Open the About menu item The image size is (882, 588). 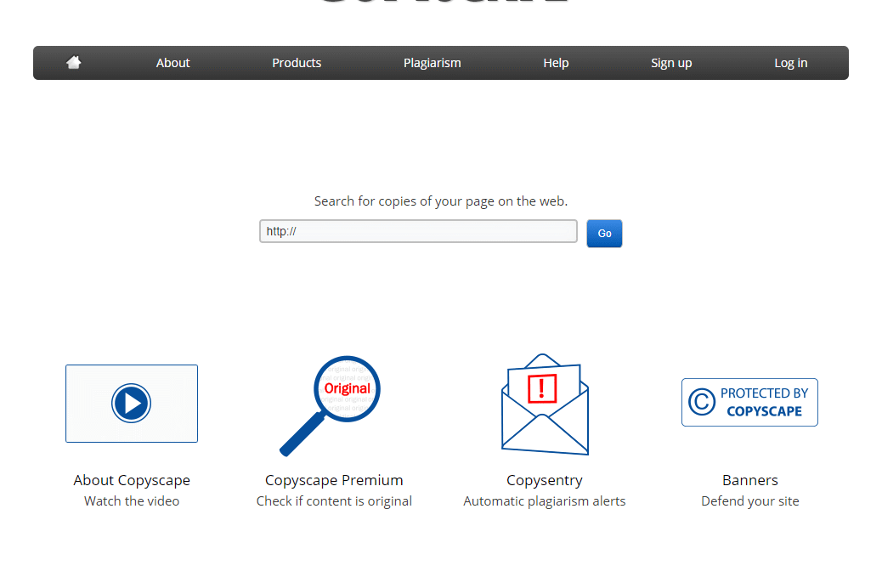(172, 63)
